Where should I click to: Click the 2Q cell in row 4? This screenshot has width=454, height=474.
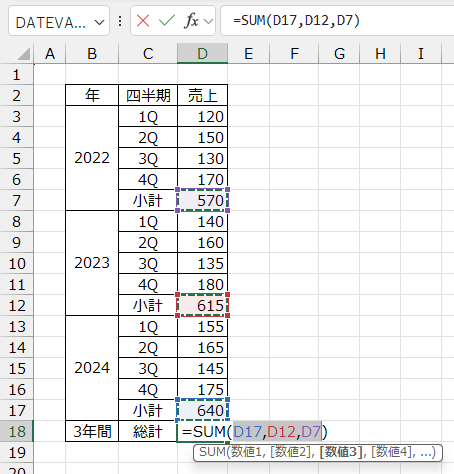pos(148,137)
